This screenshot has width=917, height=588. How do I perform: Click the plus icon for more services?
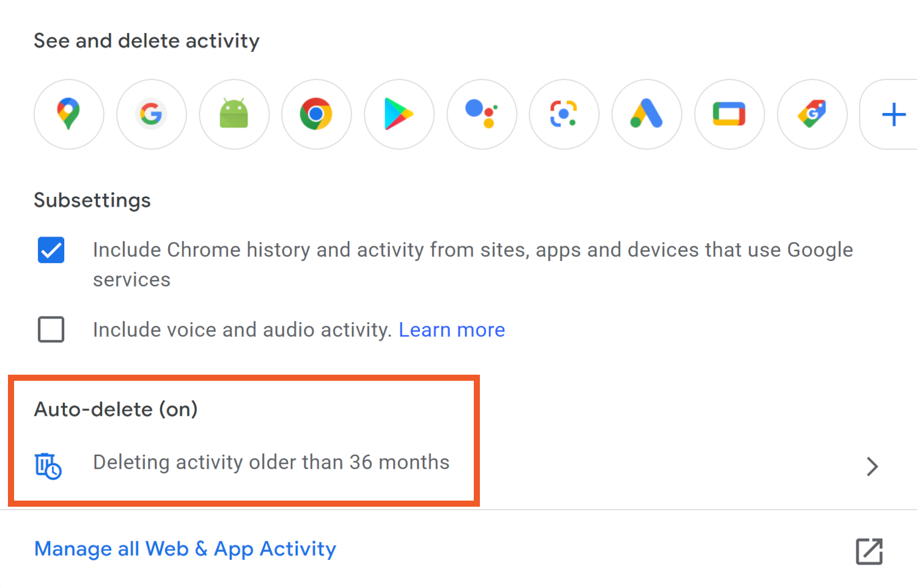[893, 114]
